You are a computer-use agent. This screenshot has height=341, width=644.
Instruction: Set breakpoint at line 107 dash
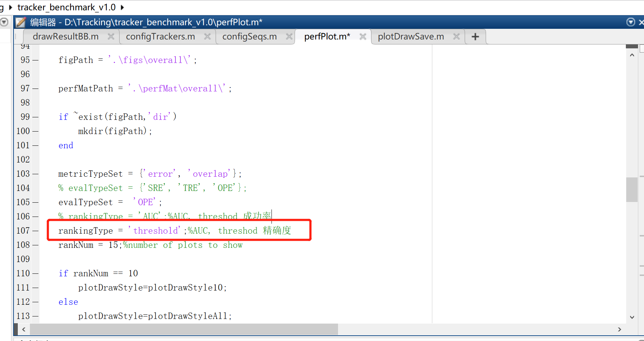(35, 231)
